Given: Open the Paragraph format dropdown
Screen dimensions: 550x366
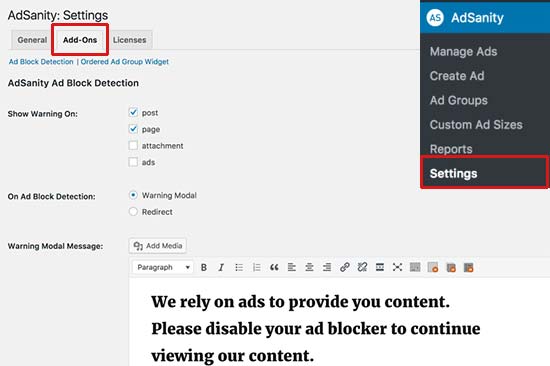Looking at the screenshot, I should point(163,267).
